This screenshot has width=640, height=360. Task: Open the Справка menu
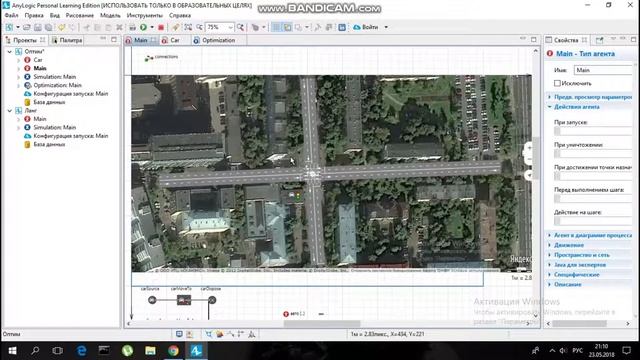180,16
